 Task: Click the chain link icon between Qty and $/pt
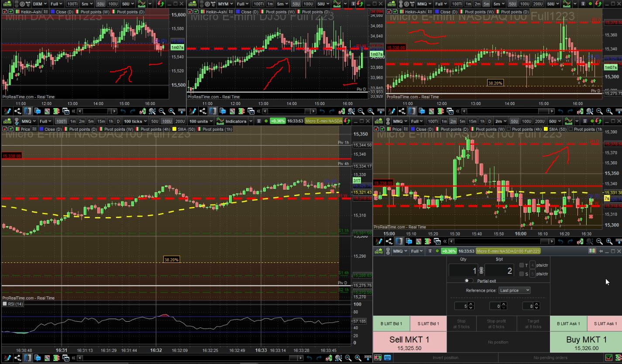click(481, 271)
